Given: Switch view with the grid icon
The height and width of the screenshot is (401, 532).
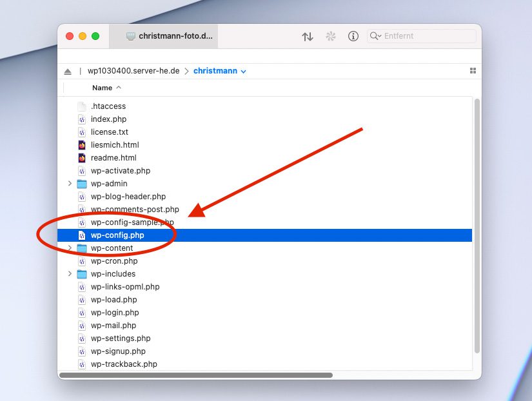Looking at the screenshot, I should [x=472, y=71].
